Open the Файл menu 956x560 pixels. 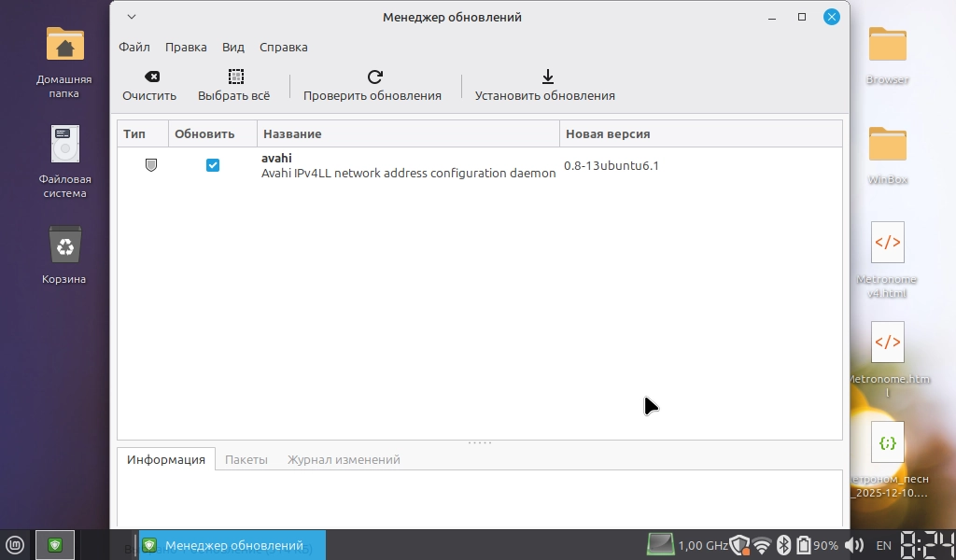(134, 47)
